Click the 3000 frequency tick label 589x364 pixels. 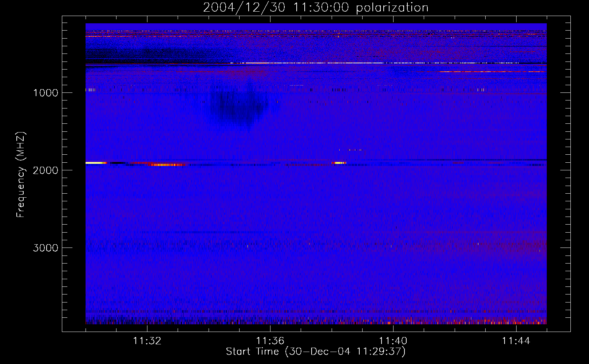pyautogui.click(x=46, y=248)
